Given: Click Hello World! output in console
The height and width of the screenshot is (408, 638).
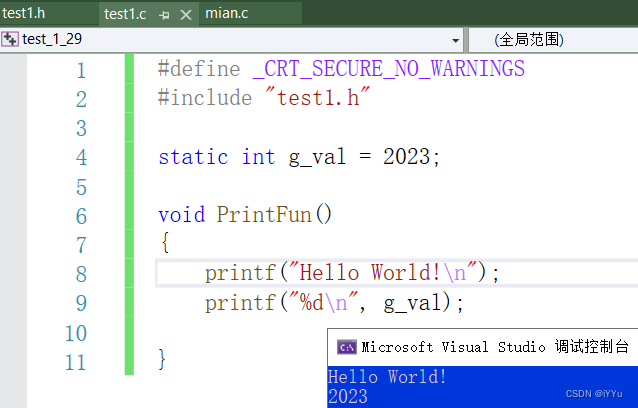Looking at the screenshot, I should coord(387,377).
